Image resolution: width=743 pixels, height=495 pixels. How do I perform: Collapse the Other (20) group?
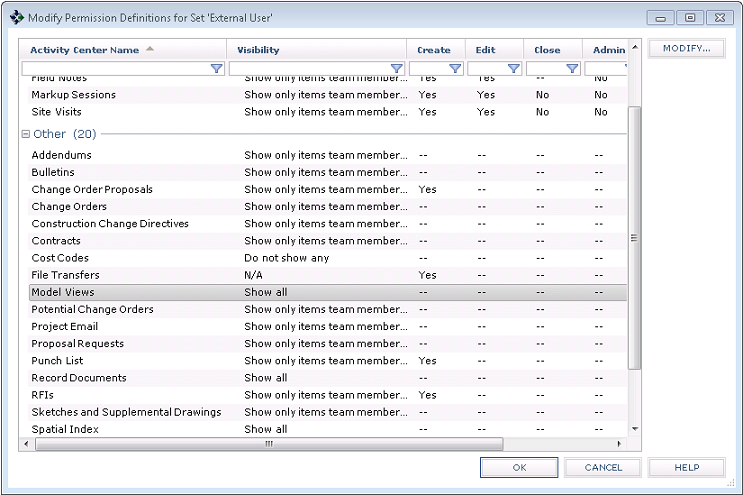[26, 134]
